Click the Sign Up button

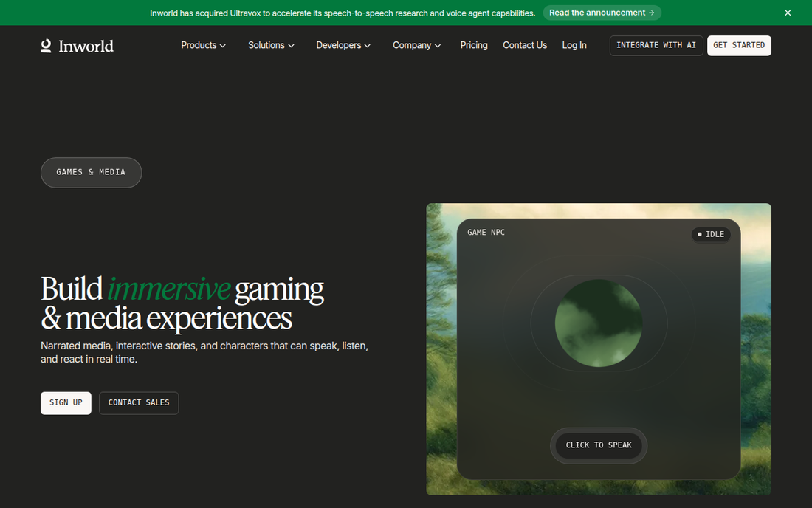66,403
